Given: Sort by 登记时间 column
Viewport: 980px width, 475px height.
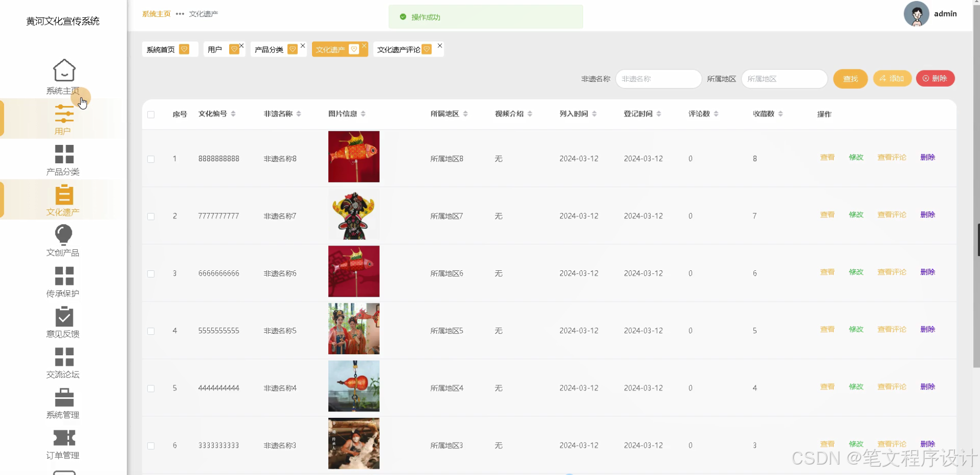Looking at the screenshot, I should [x=659, y=114].
